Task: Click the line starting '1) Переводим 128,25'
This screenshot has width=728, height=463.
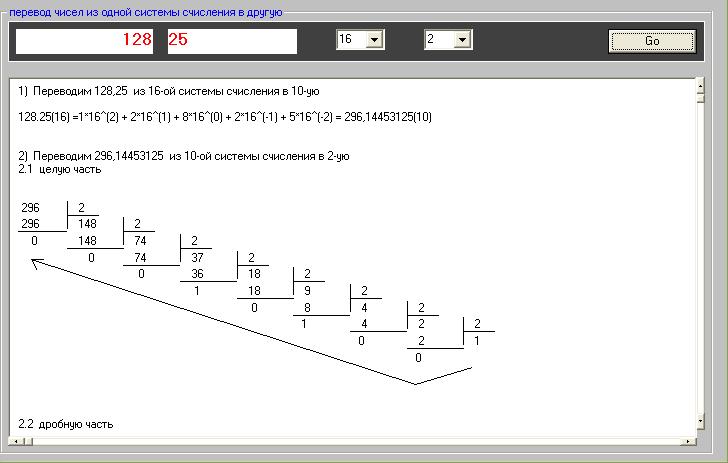Action: (169, 91)
